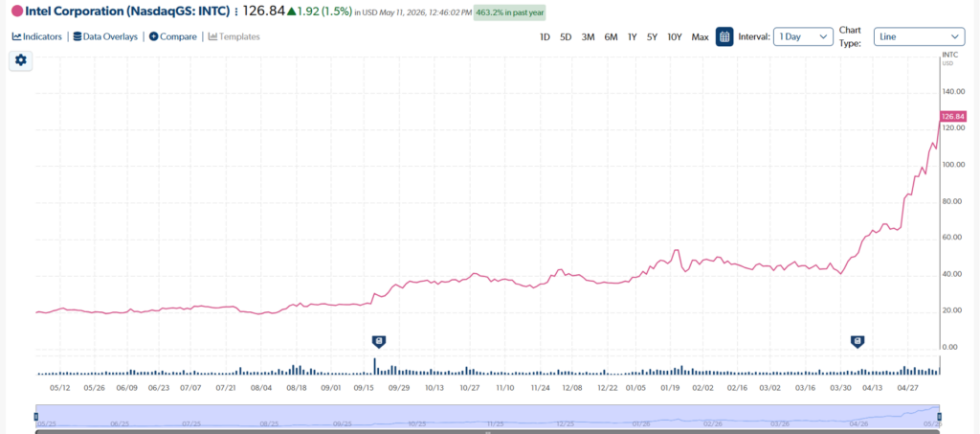Open the Interval 1 Day dropdown

coord(803,37)
